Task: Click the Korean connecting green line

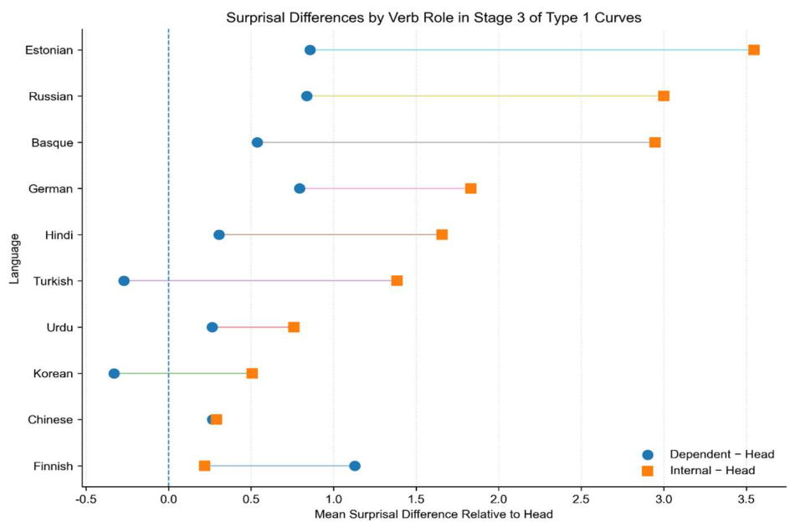Action: click(x=183, y=373)
